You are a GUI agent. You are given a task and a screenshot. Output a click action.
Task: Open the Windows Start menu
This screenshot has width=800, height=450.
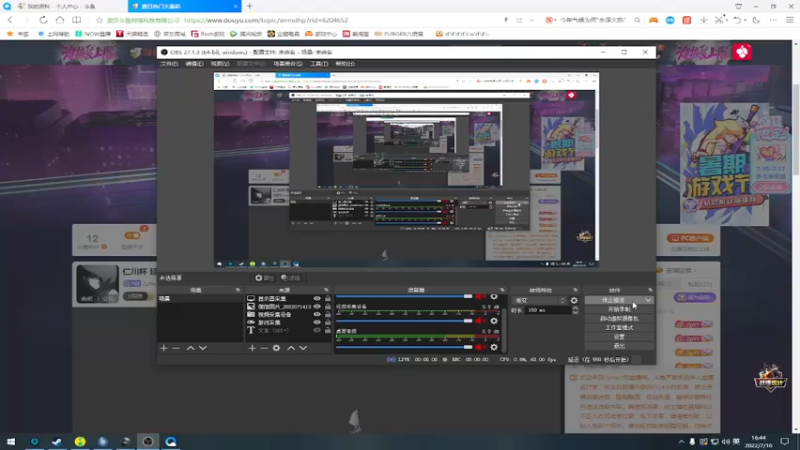(x=11, y=441)
